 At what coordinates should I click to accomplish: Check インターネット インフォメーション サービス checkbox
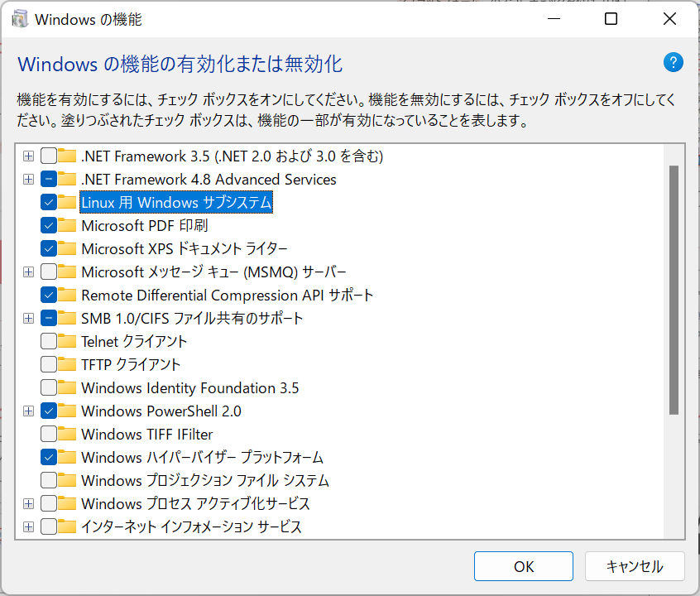pyautogui.click(x=48, y=526)
